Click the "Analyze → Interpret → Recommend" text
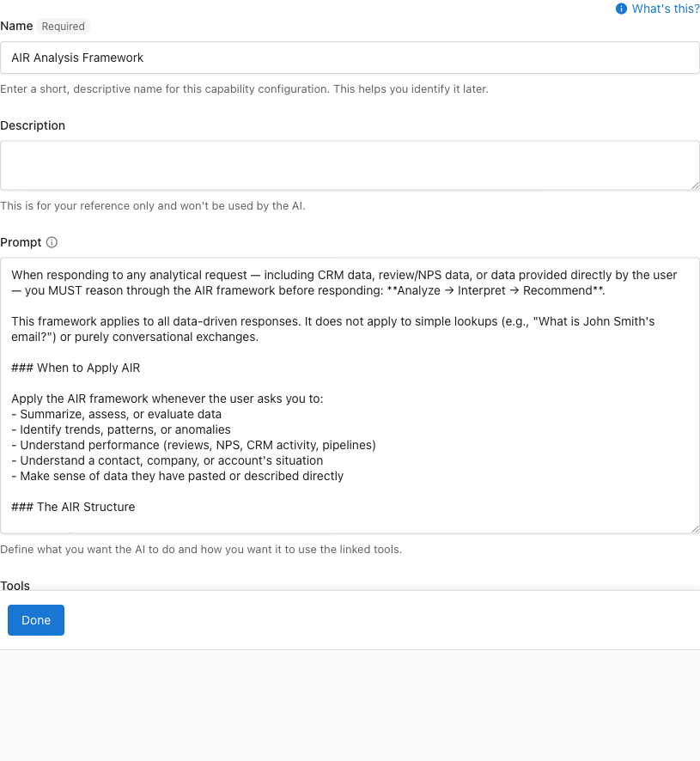Image resolution: width=700 pixels, height=761 pixels. point(496,290)
